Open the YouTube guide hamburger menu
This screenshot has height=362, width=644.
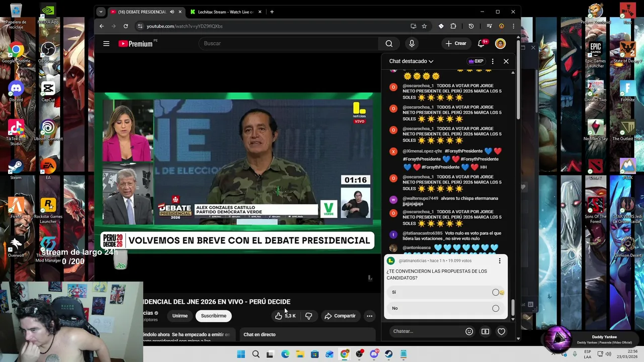point(106,44)
